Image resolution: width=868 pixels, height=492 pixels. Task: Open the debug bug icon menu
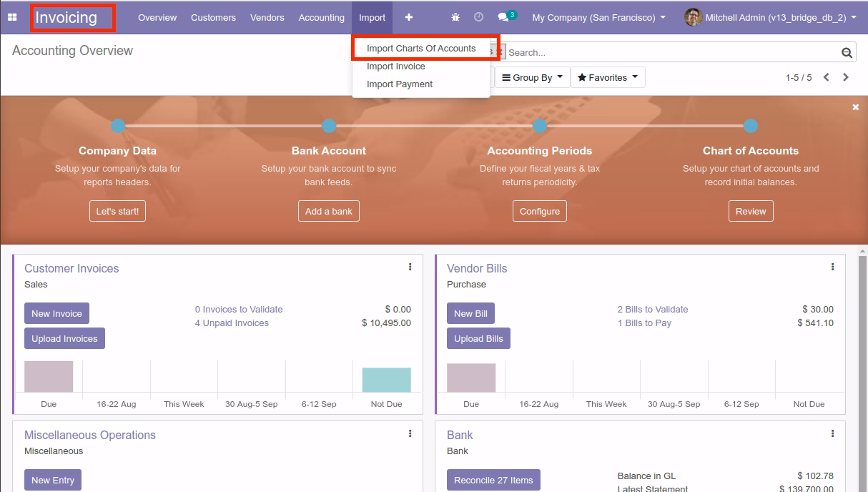[x=456, y=17]
